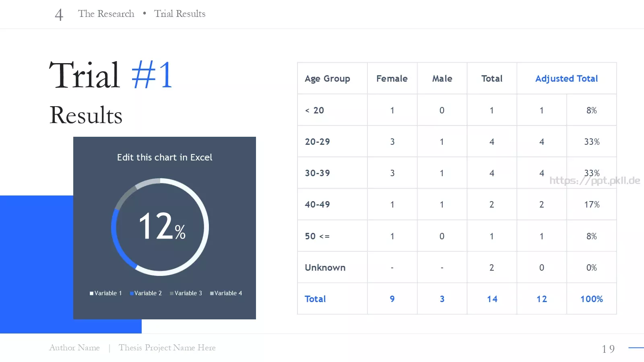Select the 'Results' subtitle text
The image size is (644, 362).
pos(86,115)
